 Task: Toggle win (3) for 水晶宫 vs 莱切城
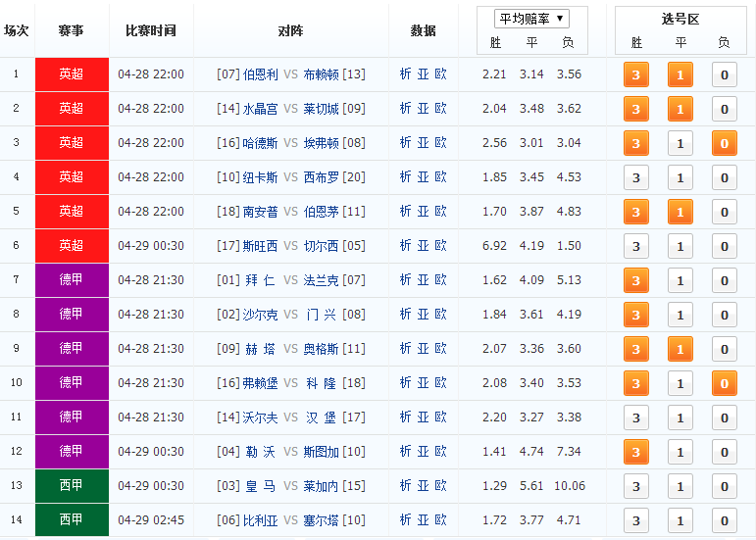(636, 109)
